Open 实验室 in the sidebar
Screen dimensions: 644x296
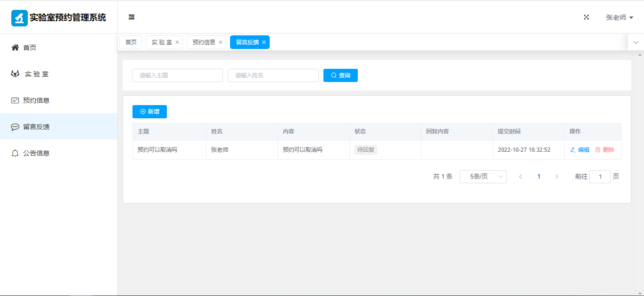coord(36,74)
